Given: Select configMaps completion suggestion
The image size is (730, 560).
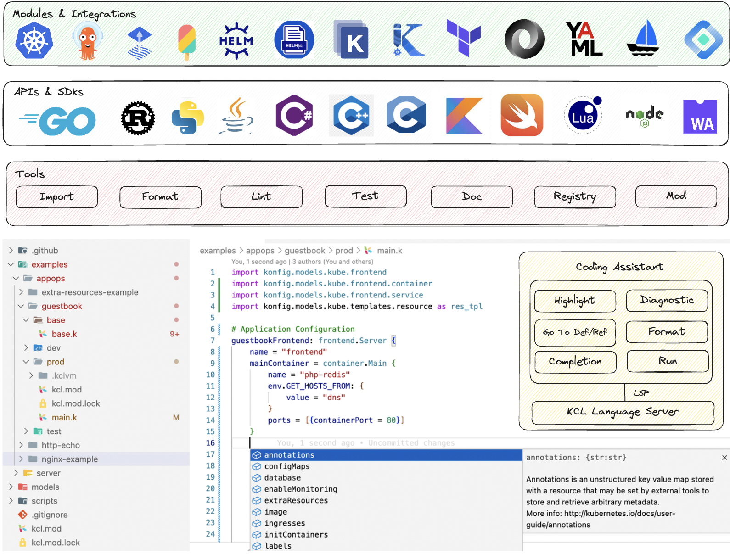Looking at the screenshot, I should coord(386,466).
